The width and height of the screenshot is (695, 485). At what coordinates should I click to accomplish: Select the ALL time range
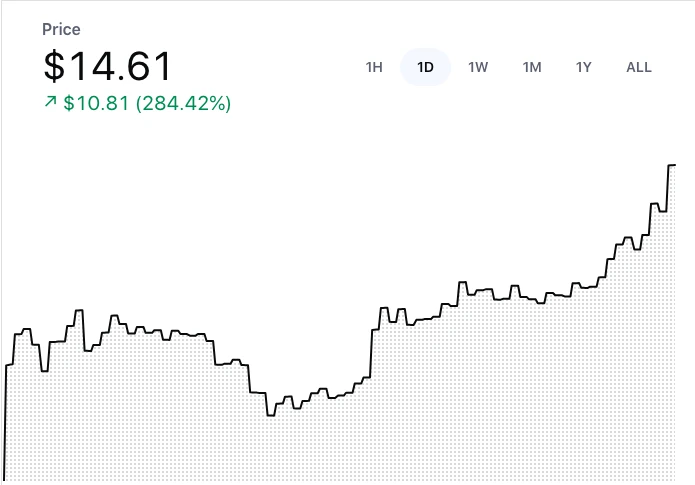click(x=639, y=67)
